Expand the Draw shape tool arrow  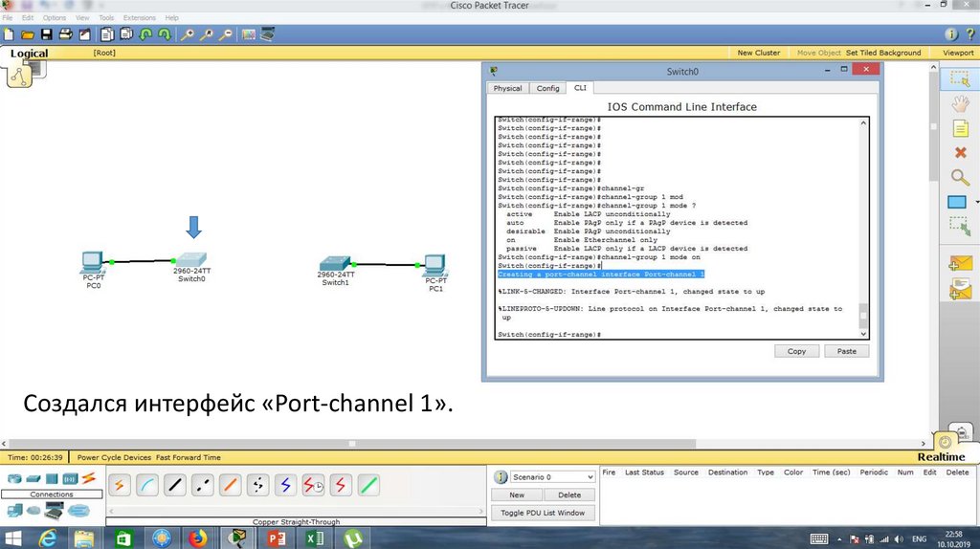(976, 202)
